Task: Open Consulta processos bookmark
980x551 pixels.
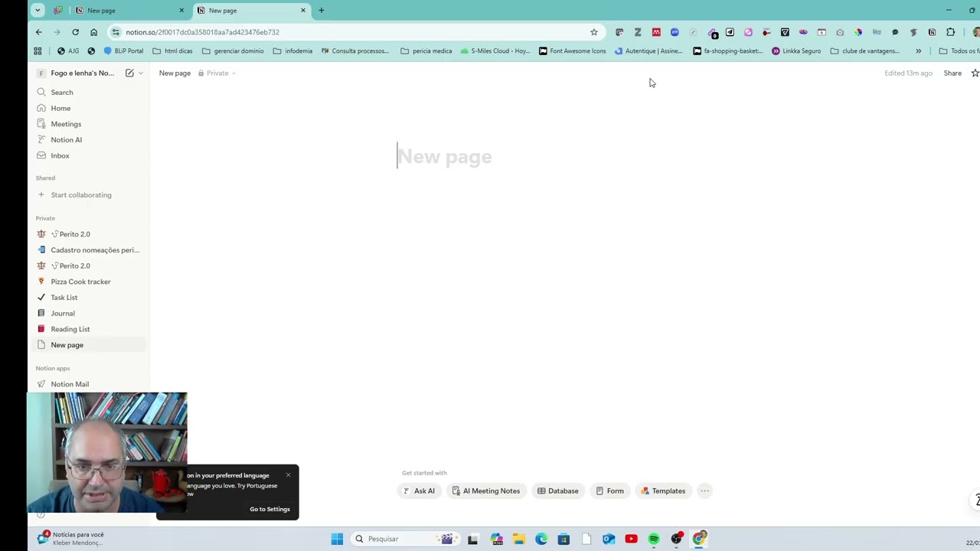Action: point(354,51)
